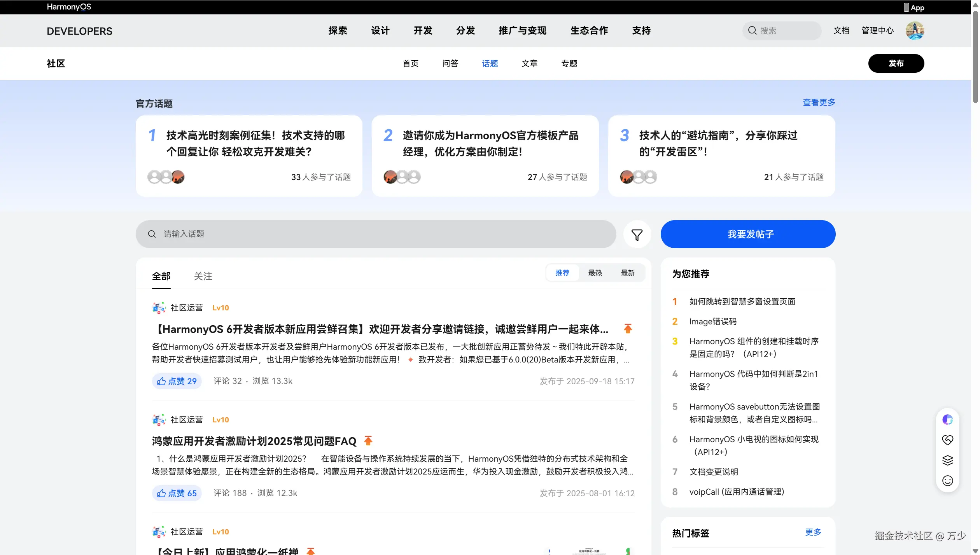The height and width of the screenshot is (555, 980).
Task: Open the purple assistant icon in floating sidebar
Action: pyautogui.click(x=947, y=420)
